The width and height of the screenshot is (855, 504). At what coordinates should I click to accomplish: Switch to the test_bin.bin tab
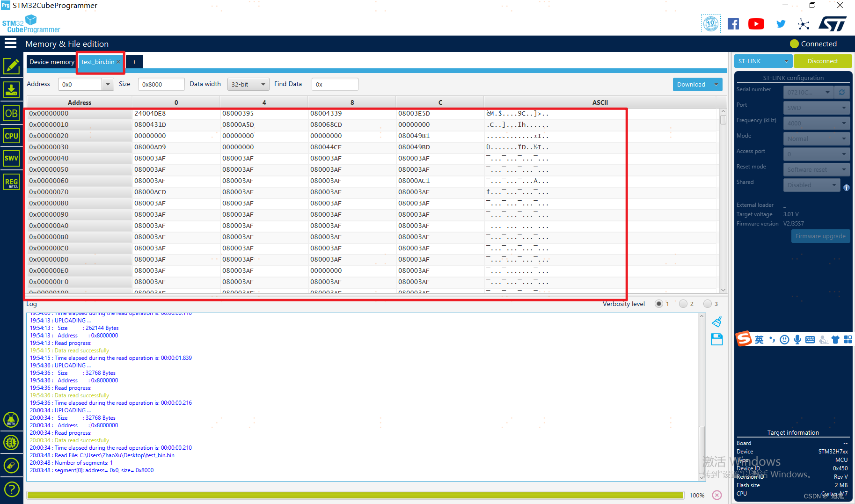point(98,62)
